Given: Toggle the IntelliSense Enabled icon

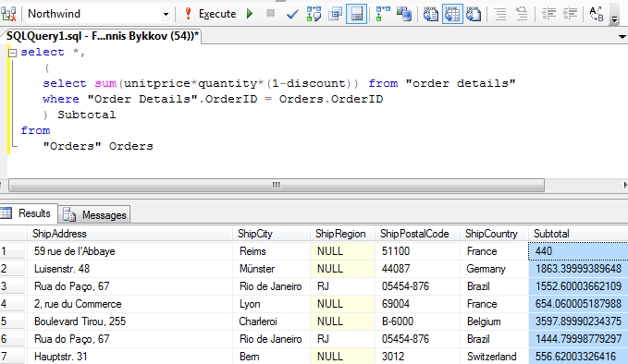Looking at the screenshot, I should coord(356,14).
